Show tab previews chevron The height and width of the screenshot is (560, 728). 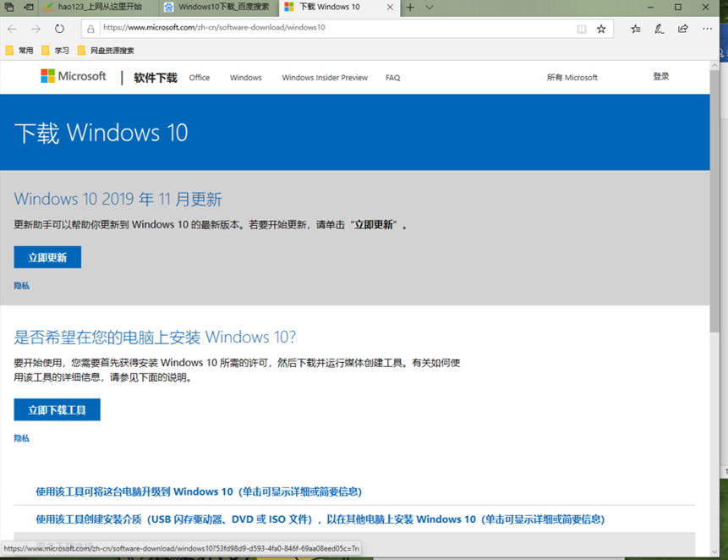[x=430, y=8]
